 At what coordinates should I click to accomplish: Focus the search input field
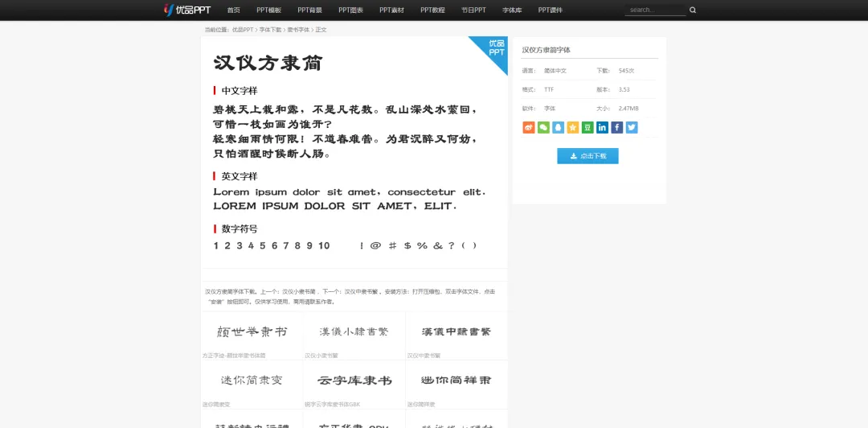point(656,10)
